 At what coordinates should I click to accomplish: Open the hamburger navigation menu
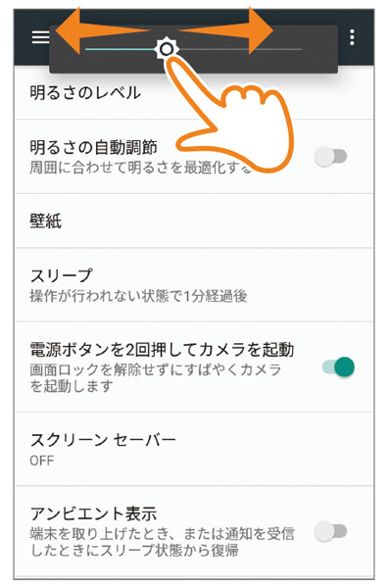[x=40, y=37]
